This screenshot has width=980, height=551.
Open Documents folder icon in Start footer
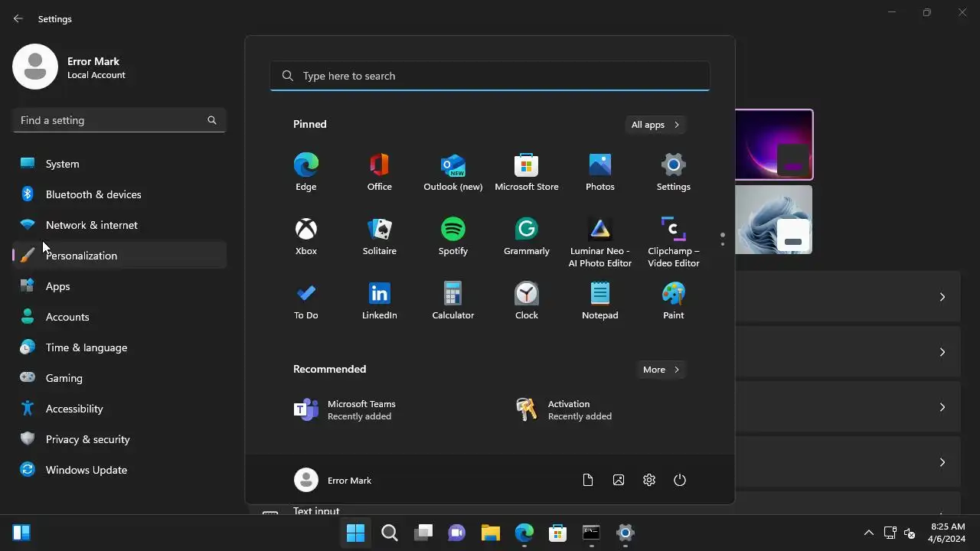[x=587, y=481]
